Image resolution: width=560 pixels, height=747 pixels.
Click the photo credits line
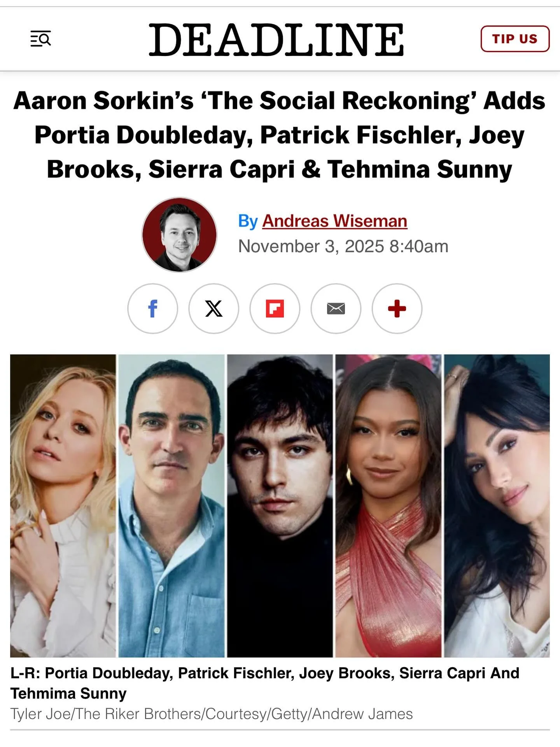(x=212, y=714)
